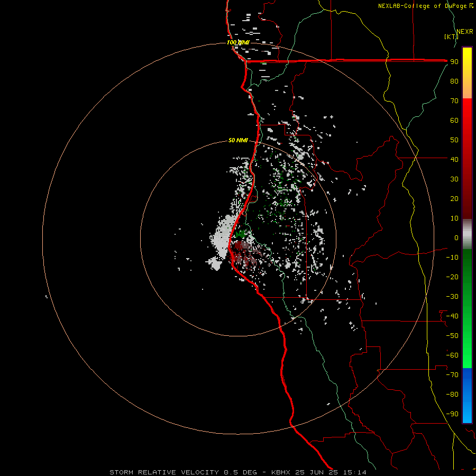Screen dimensions: 476x476
Task: Click the -10 value on the scale
Action: tap(452, 258)
